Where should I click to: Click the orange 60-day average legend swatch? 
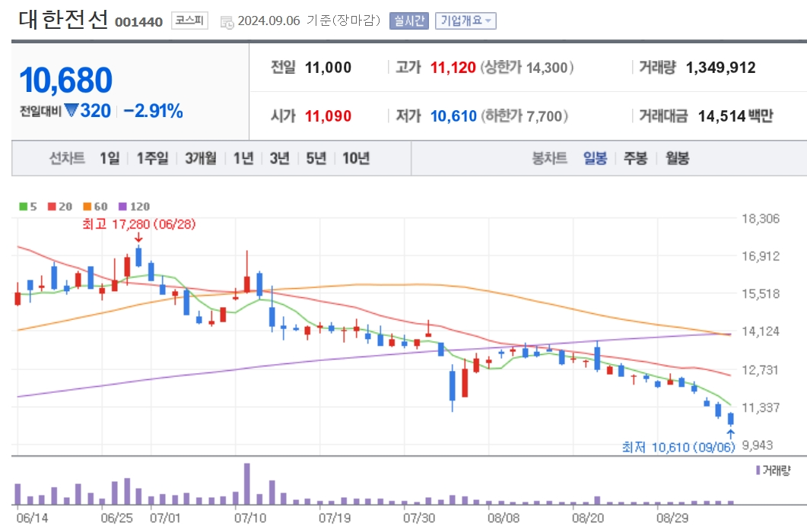[x=87, y=206]
